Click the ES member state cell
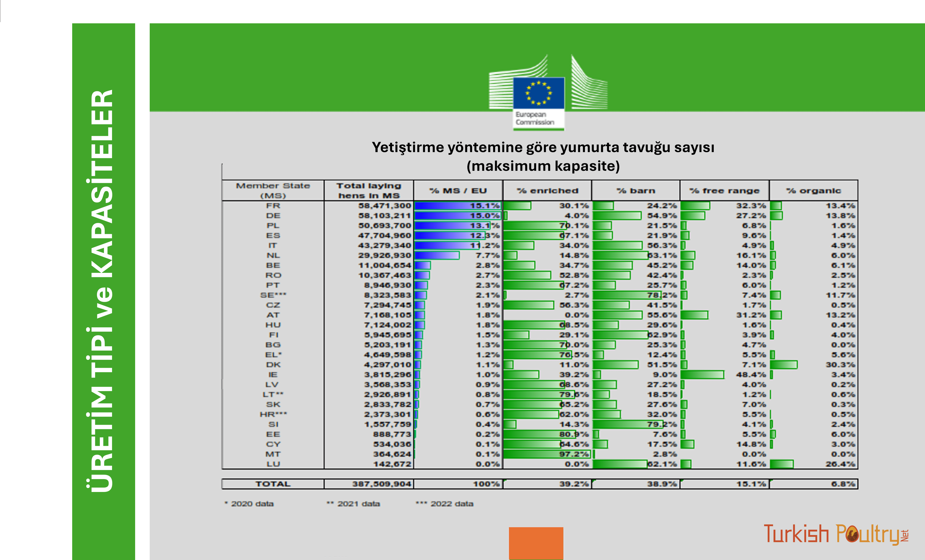 coord(273,236)
